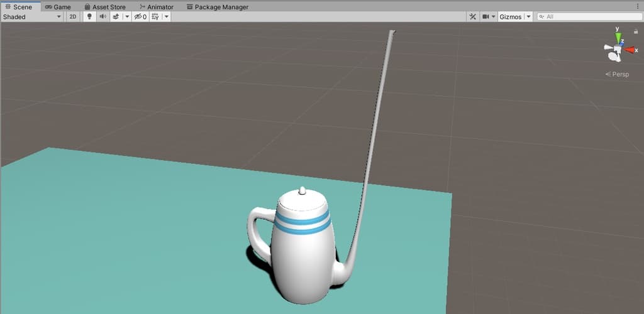This screenshot has width=644, height=314.
Task: Open the Asset Store tab
Action: tap(104, 7)
